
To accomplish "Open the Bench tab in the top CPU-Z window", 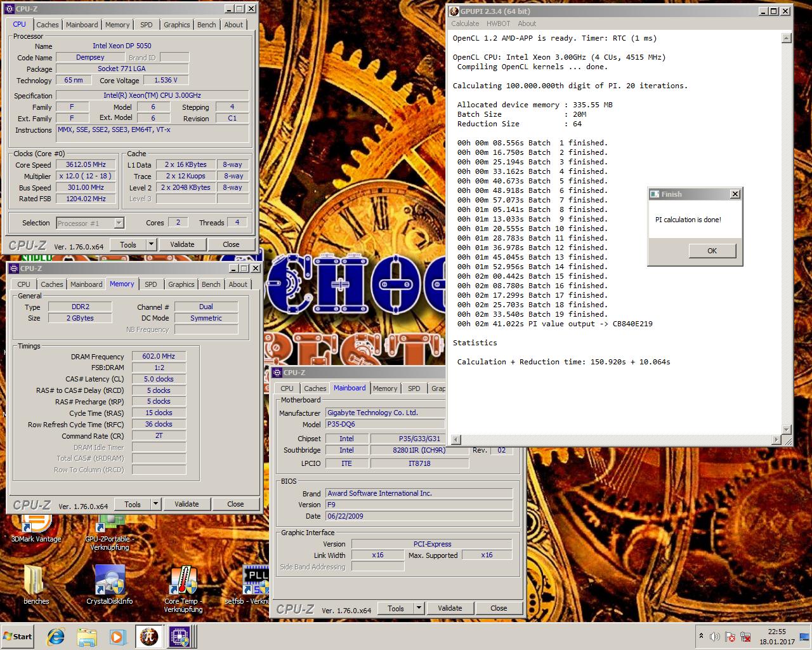I will [x=206, y=25].
